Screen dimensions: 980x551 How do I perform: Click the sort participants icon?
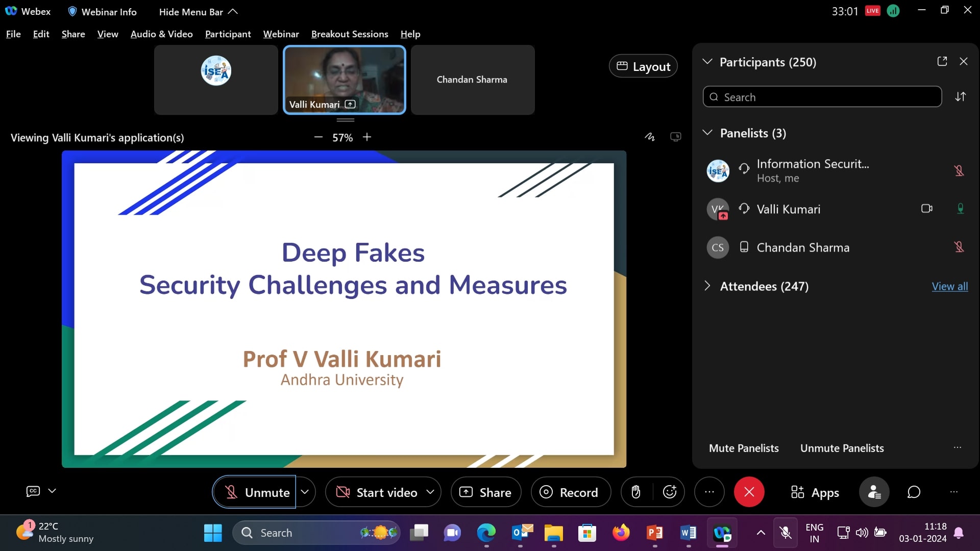pos(961,96)
